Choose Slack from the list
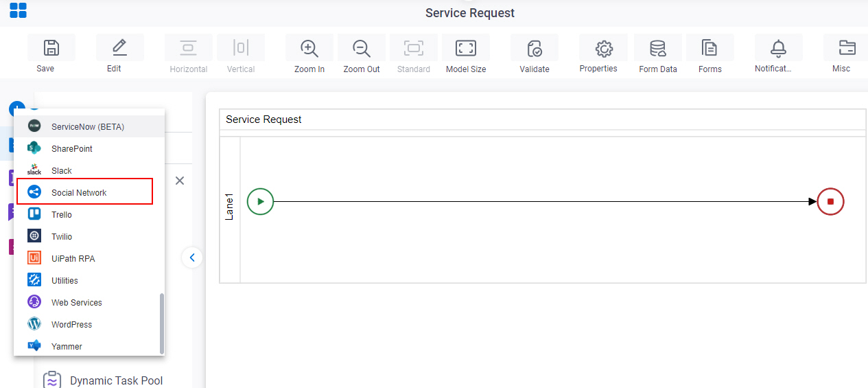This screenshot has width=868, height=388. pos(89,170)
